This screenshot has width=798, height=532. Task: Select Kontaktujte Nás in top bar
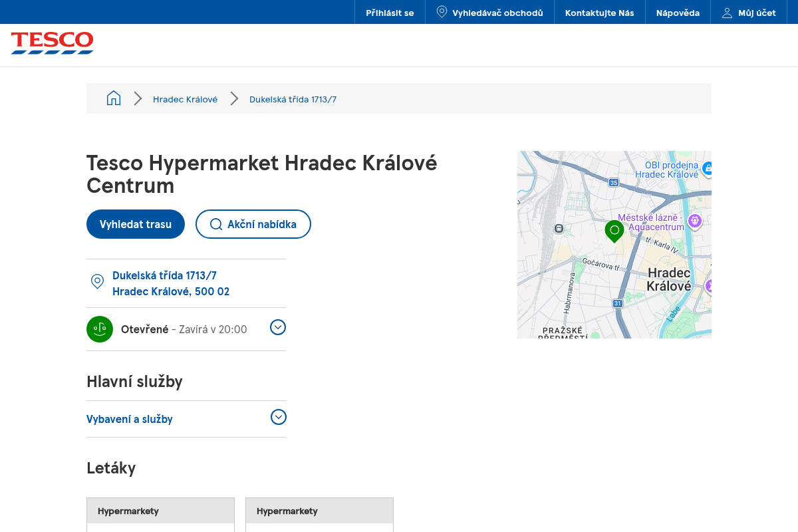pos(600,13)
